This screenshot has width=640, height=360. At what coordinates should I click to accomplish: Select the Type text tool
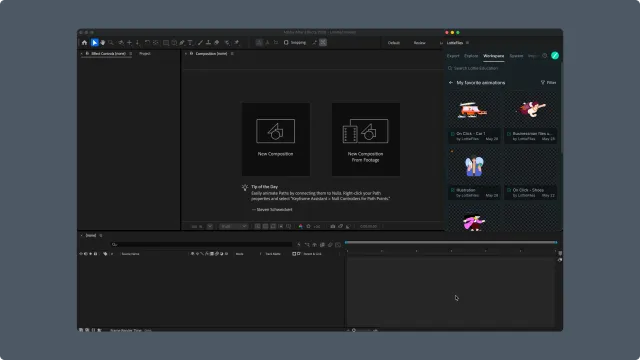pos(190,42)
